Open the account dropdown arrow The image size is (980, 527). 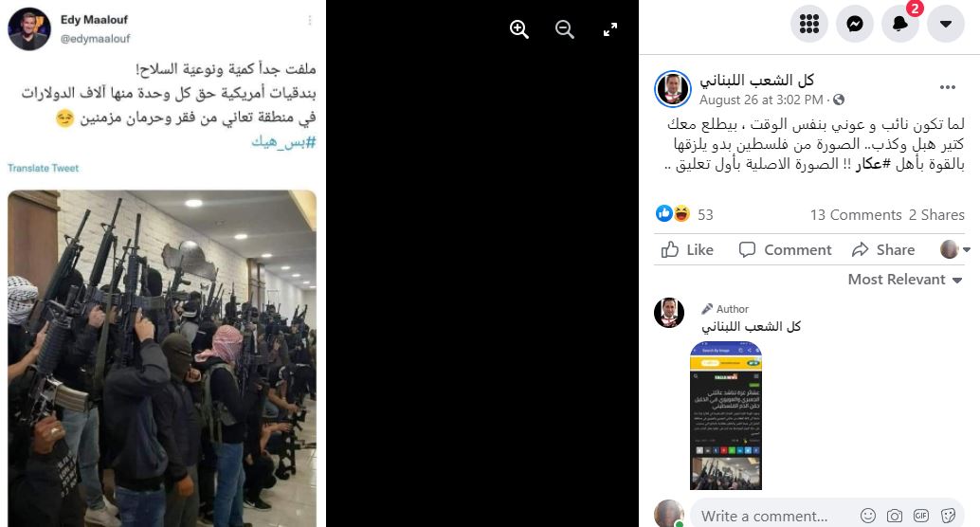click(x=946, y=24)
